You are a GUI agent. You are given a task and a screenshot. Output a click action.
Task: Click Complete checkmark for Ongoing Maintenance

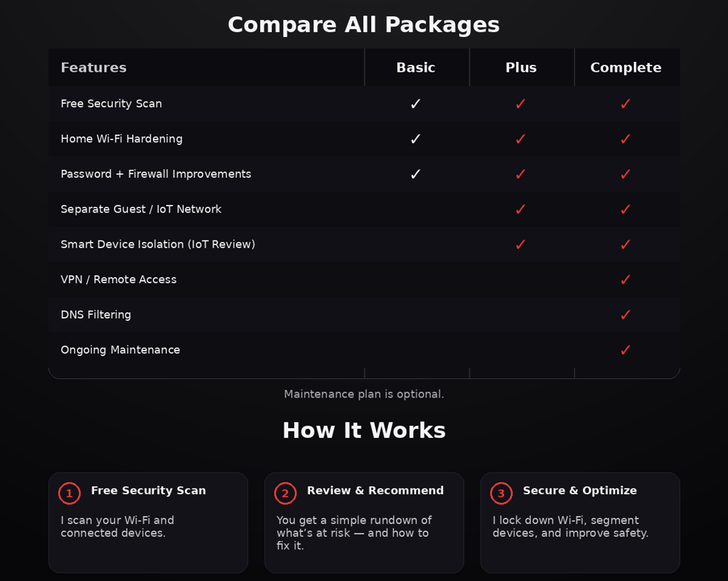[626, 350]
